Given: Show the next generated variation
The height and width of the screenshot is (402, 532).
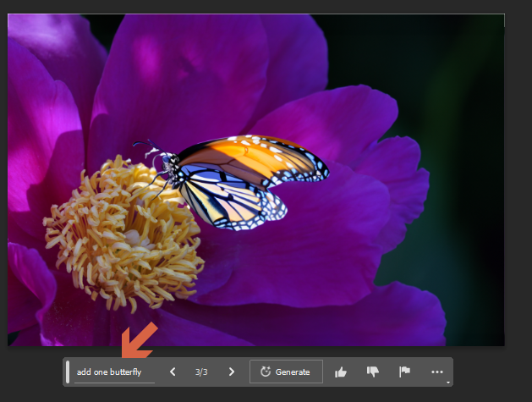Looking at the screenshot, I should [x=232, y=372].
